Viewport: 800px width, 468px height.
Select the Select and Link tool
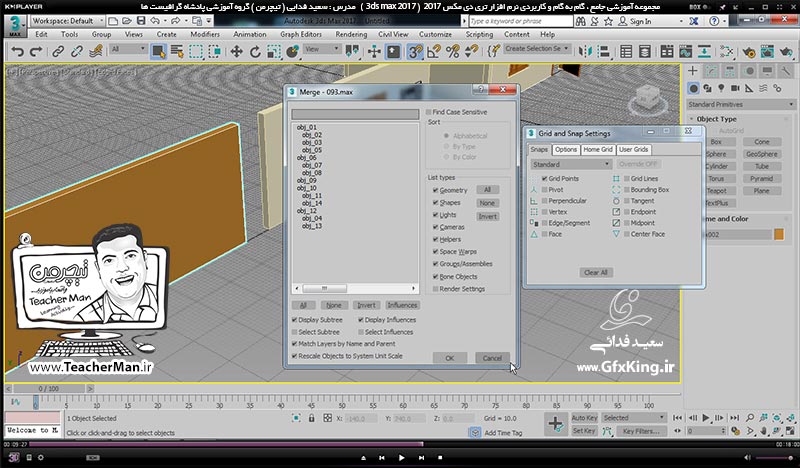(58, 52)
